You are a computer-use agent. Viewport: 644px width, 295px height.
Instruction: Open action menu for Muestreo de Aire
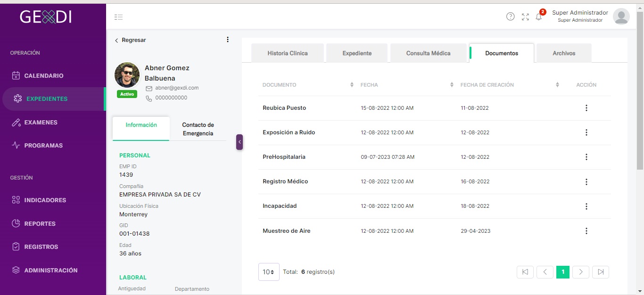(x=586, y=231)
